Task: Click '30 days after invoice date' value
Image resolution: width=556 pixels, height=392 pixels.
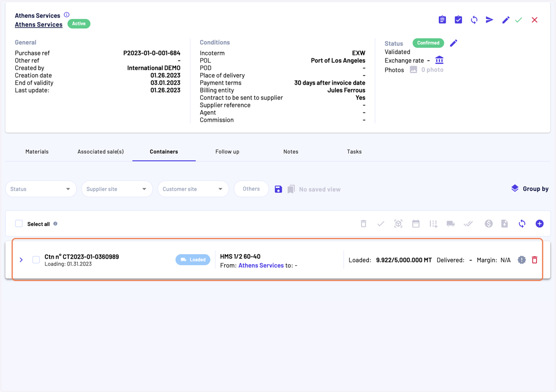Action: [329, 82]
